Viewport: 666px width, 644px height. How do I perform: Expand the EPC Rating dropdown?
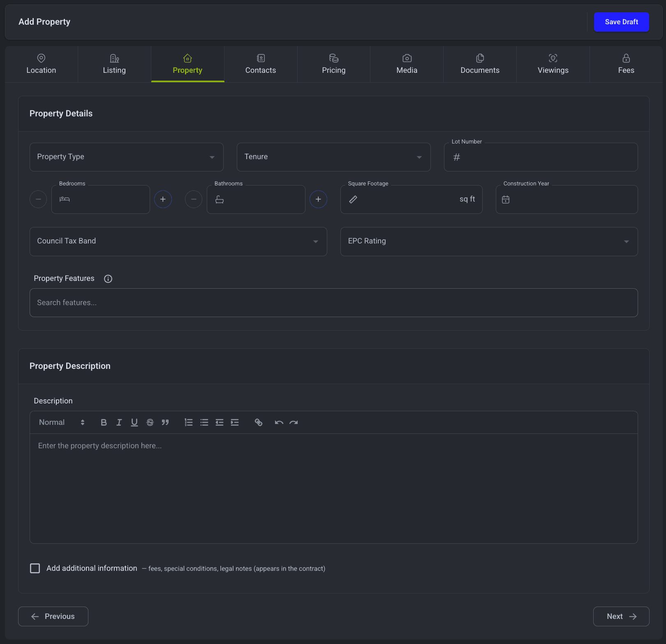[x=489, y=241]
